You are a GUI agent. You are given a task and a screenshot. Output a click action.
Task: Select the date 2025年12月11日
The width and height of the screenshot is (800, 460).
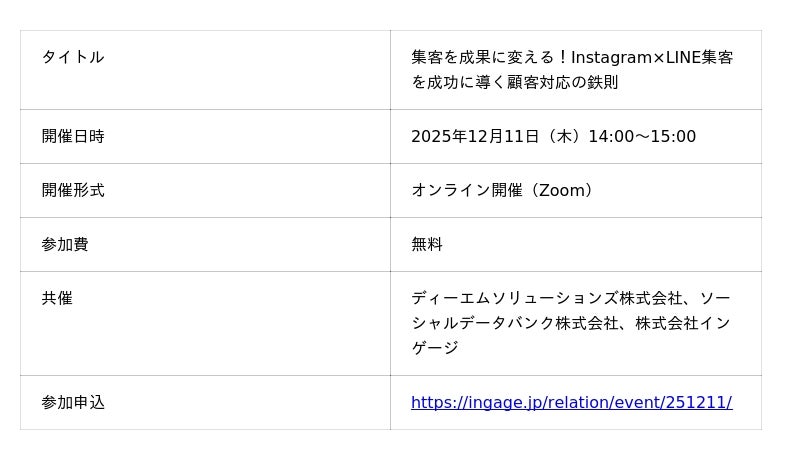(x=475, y=137)
